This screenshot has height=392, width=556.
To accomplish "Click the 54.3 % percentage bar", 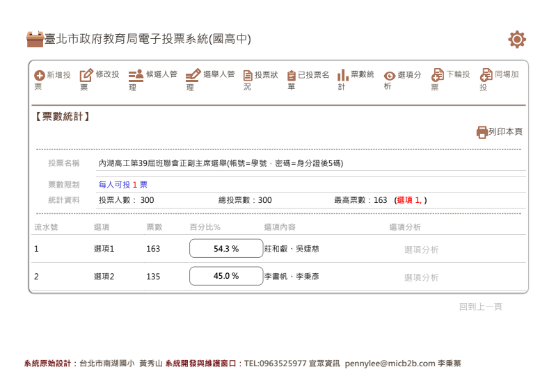I will pos(225,248).
